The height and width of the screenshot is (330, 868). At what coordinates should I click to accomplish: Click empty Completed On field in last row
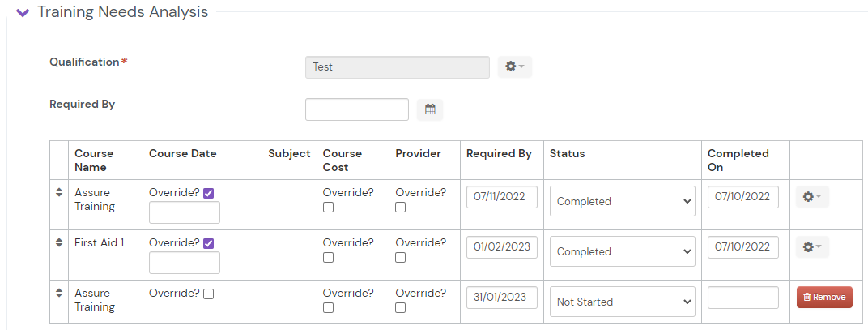tap(742, 298)
